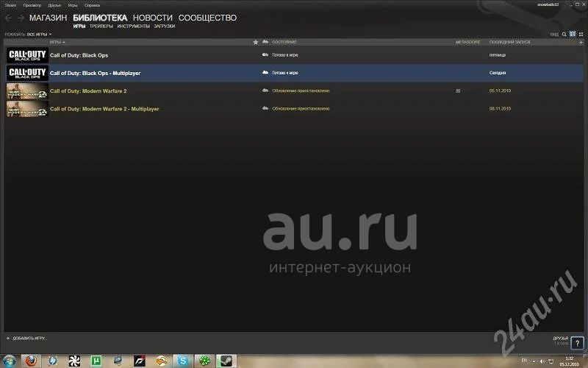Viewport: 588px width, 368px height.
Task: Show hidden system tray icons
Action: [534, 361]
